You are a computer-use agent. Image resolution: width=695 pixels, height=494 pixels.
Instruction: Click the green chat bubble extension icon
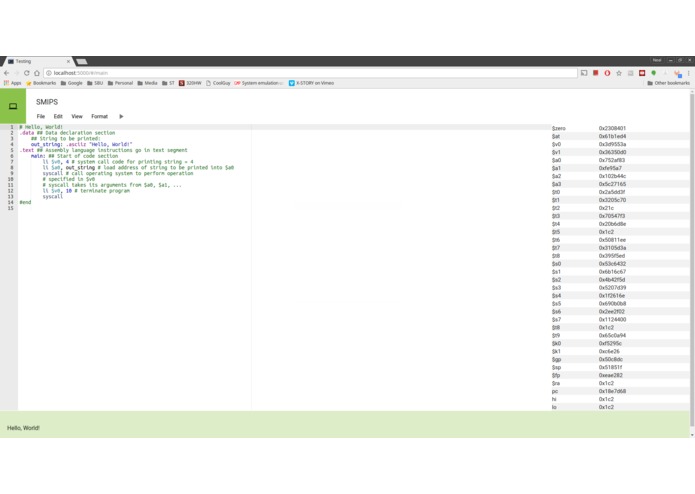pyautogui.click(x=653, y=73)
